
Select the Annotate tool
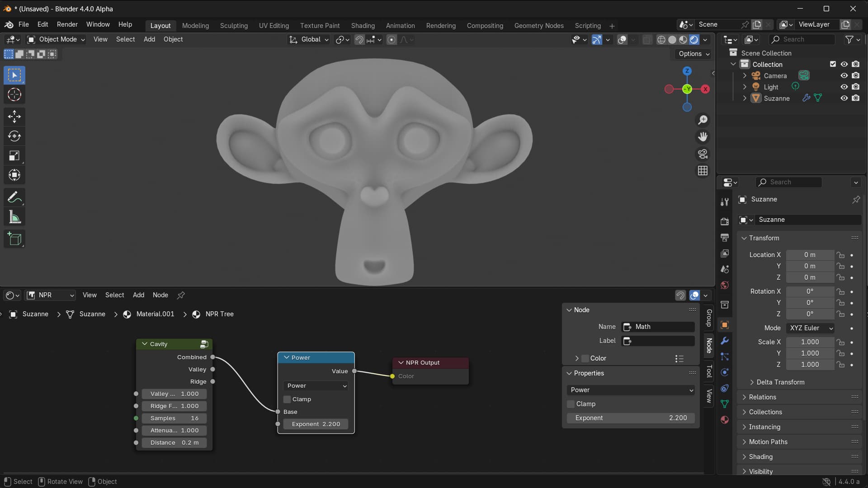14,197
